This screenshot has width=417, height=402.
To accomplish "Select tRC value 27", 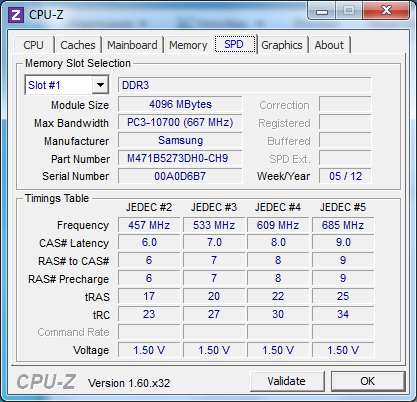I will (x=214, y=314).
